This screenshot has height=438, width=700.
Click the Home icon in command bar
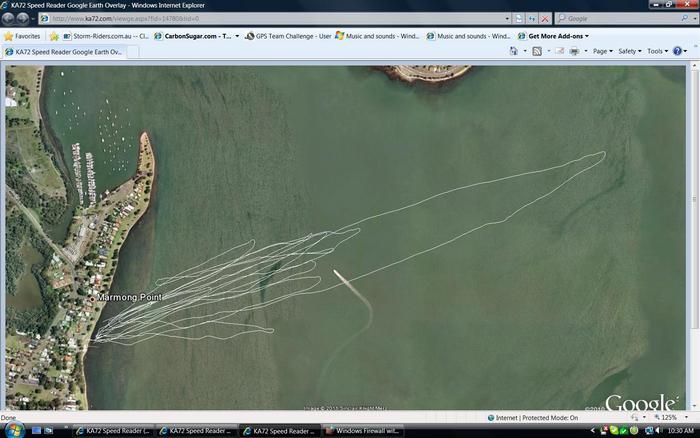point(514,51)
